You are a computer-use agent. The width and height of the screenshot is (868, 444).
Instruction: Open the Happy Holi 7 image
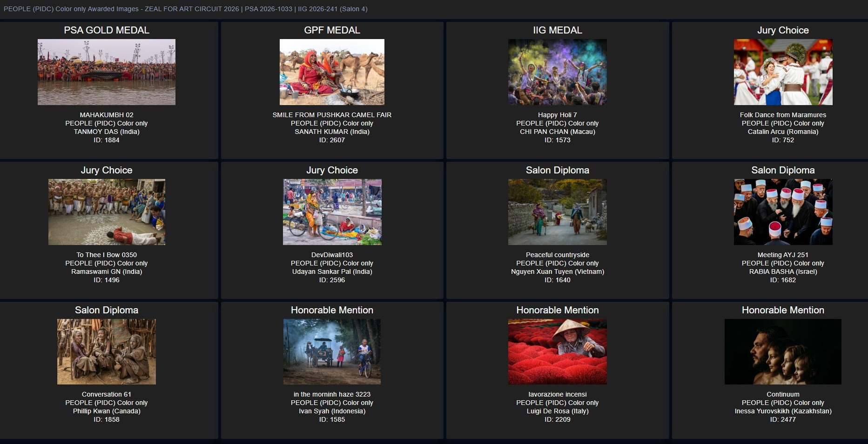(x=557, y=72)
